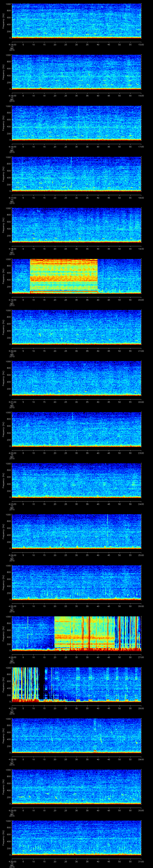Click the Frequency (Hz) axis label of the 4:14:00 panel
153x868 pixels.
point(3,21)
